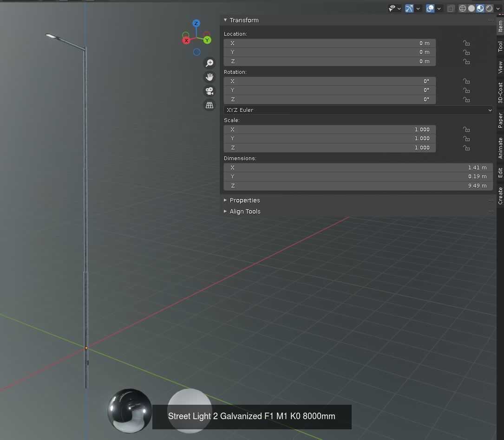The width and height of the screenshot is (504, 440).
Task: Open the XYZ Euler rotation mode dropdown
Action: pos(359,110)
